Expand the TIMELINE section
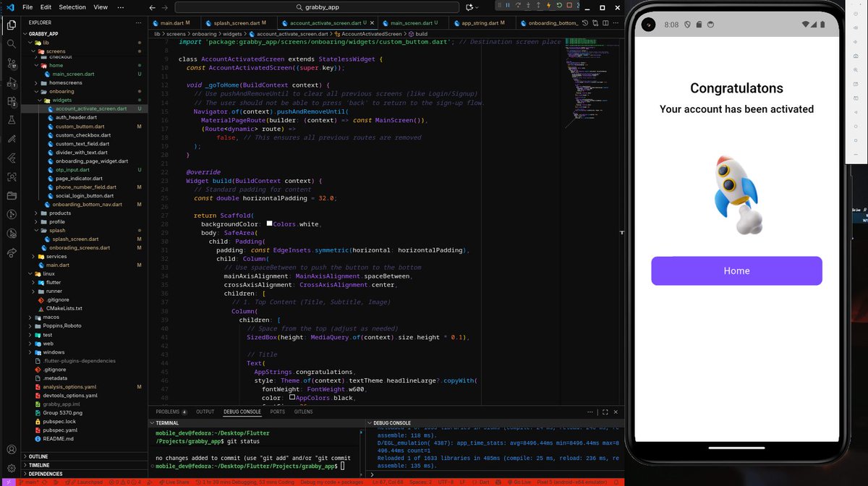The width and height of the screenshot is (868, 486). tap(40, 465)
